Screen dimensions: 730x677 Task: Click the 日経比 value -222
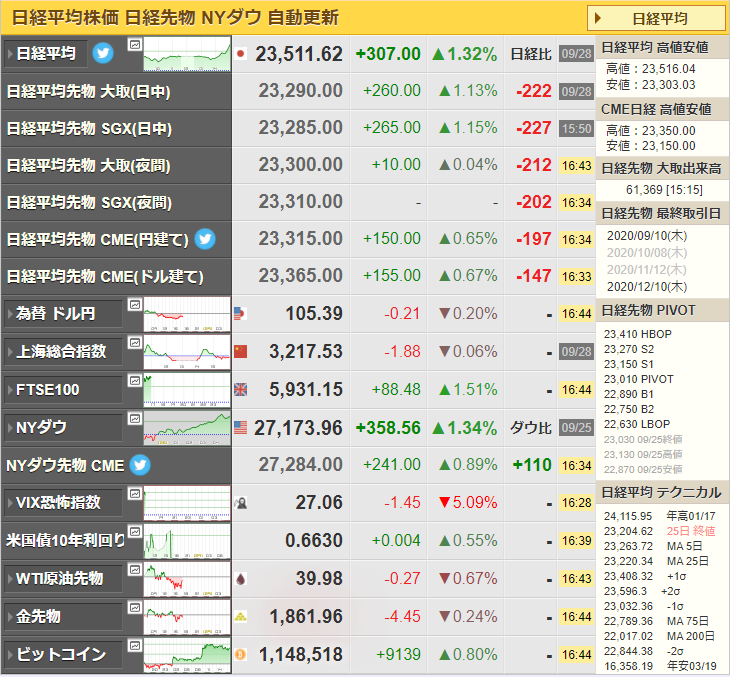[534, 91]
